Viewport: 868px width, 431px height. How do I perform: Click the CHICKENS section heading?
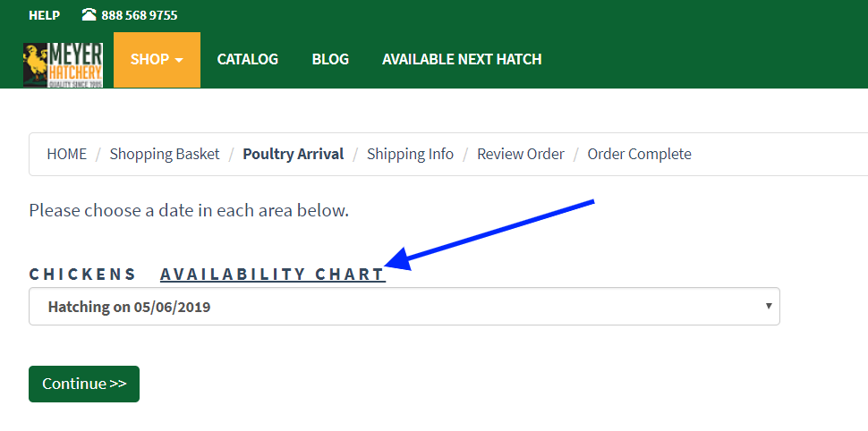[x=82, y=275]
